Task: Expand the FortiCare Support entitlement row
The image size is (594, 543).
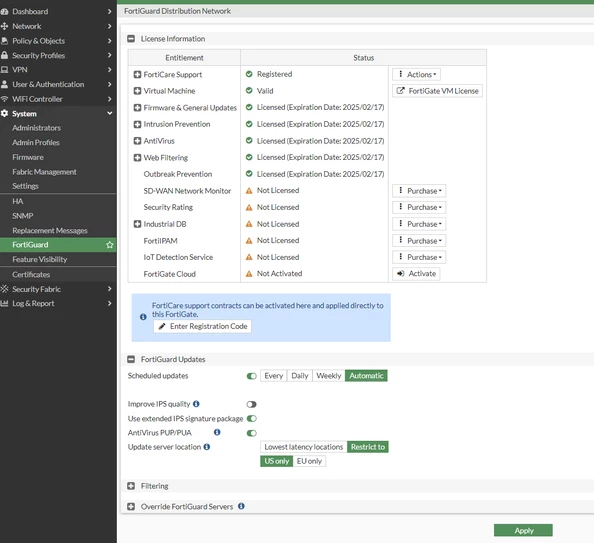Action: (138, 75)
